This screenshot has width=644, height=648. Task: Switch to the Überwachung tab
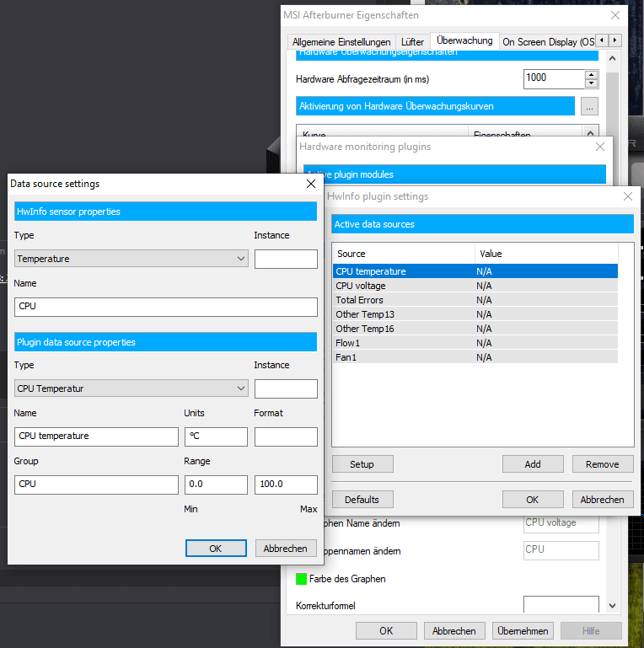coord(464,40)
